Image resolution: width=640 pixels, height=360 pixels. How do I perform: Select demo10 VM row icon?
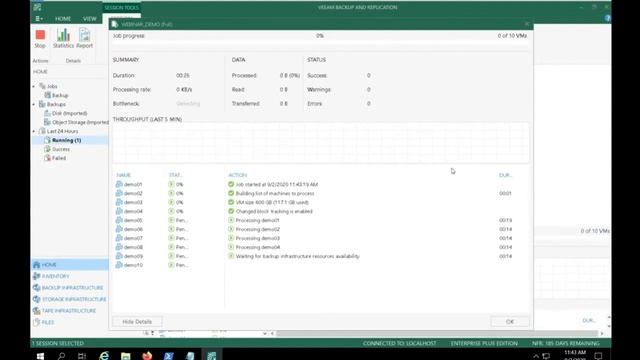pos(119,265)
